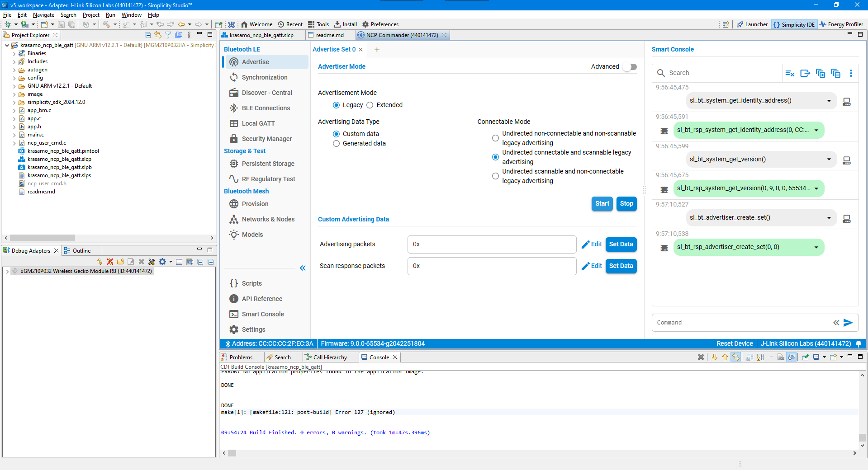Screen dimensions: 868x470
Task: Expand sl_bt_rsp_system_get_version response entry
Action: (x=816, y=188)
